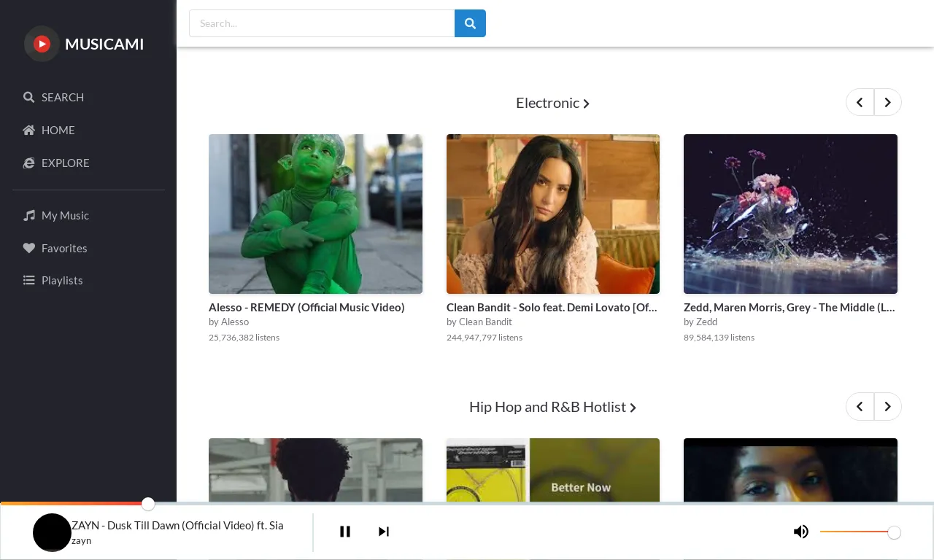
Task: Click the 'by Clean Bandit' artist link
Action: tap(479, 322)
